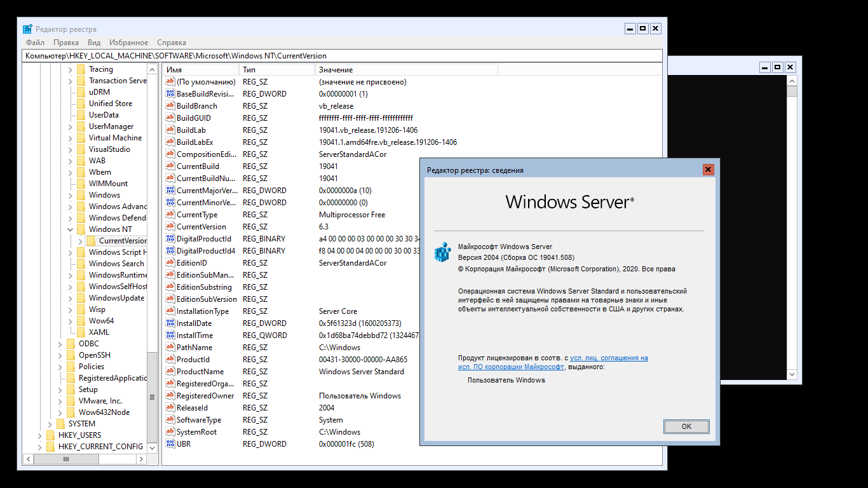Click the '0x000001fc (508)' UBR data
This screenshot has height=488, width=868.
(x=346, y=444)
